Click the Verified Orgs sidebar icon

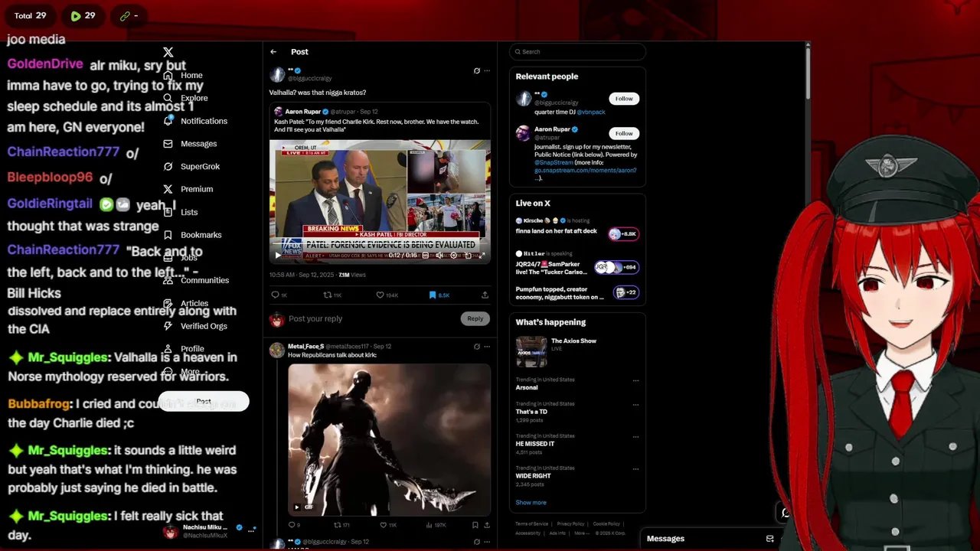click(168, 326)
